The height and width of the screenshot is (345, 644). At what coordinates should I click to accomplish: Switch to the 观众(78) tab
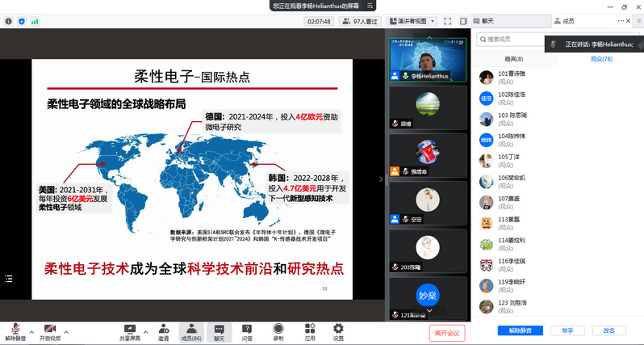point(601,59)
